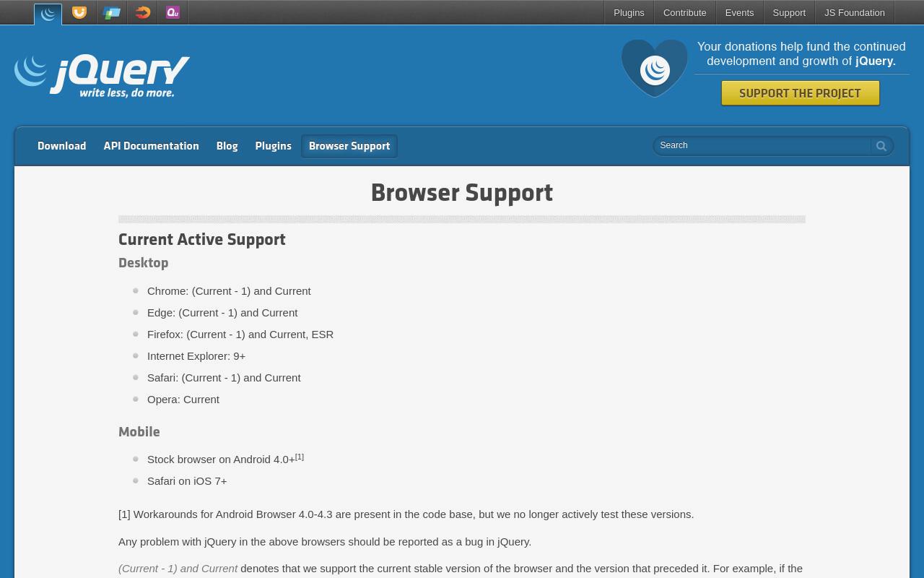The height and width of the screenshot is (578, 924).
Task: Open the Blog nav item
Action: pos(227,146)
